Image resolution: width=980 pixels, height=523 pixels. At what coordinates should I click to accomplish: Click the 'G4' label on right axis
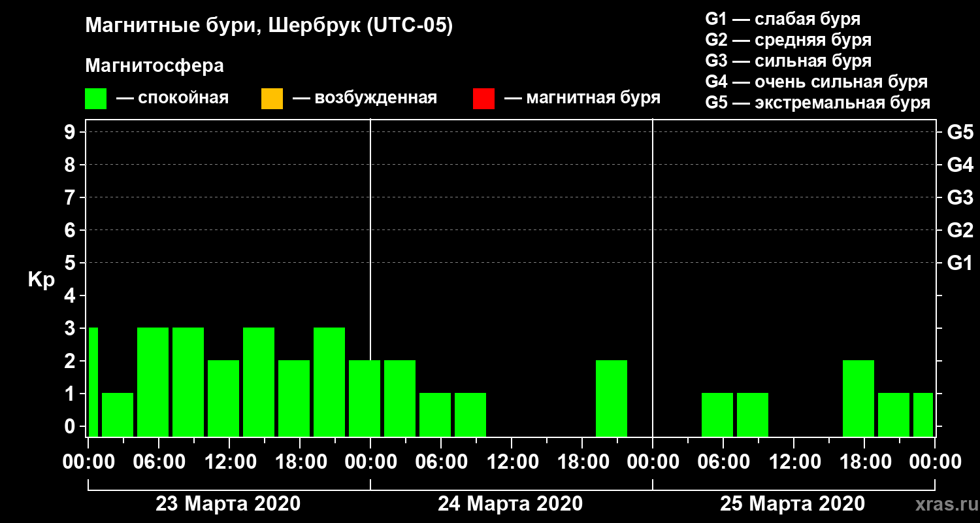[x=960, y=165]
